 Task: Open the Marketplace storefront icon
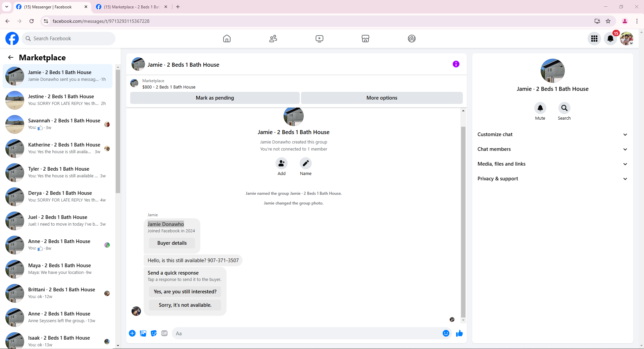365,39
